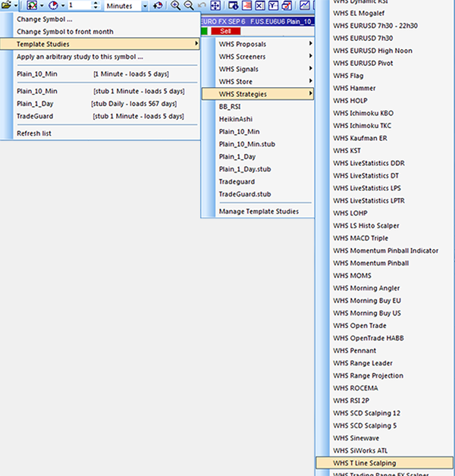Click the chart style icon beside folder
The width and height of the screenshot is (455, 476).
[30, 5]
